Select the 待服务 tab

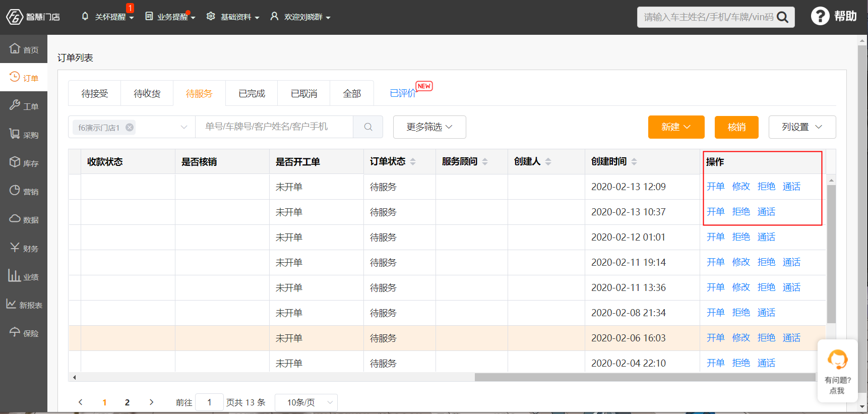[199, 93]
